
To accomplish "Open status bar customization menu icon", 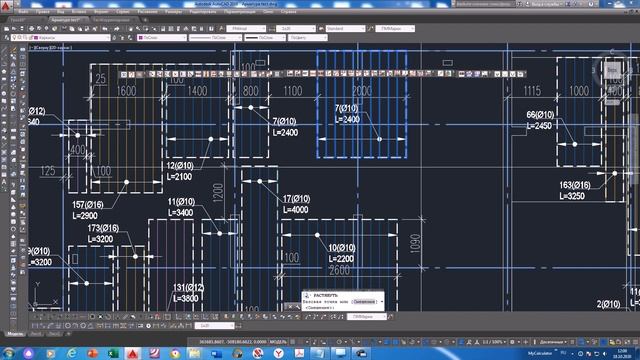I will pos(635,342).
